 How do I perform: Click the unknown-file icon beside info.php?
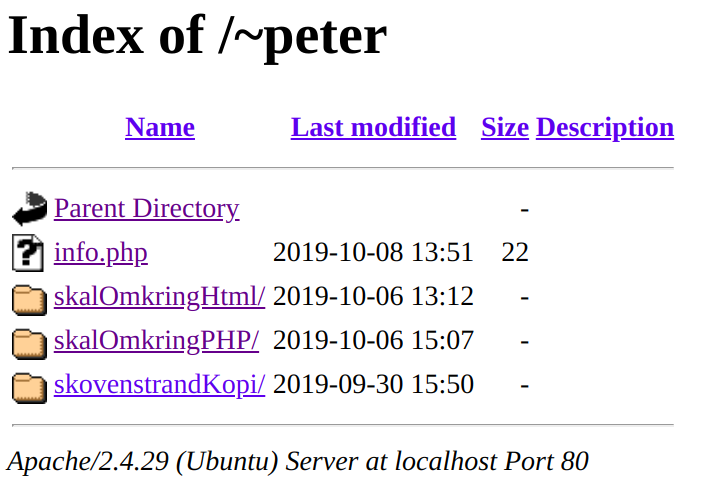[x=28, y=252]
